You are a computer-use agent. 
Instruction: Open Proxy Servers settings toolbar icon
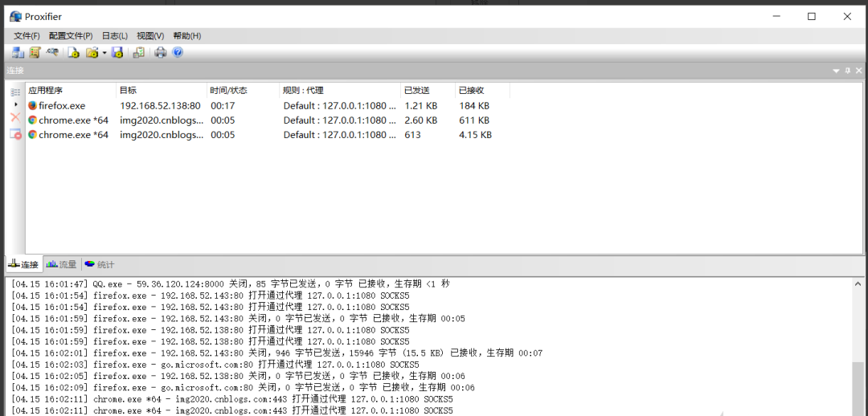[18, 52]
